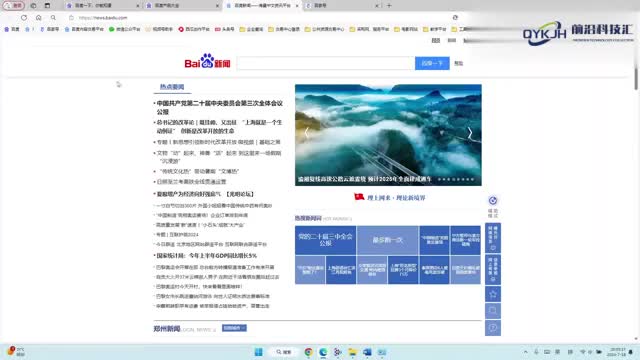Click the taskbar search box

[x=284, y=352]
